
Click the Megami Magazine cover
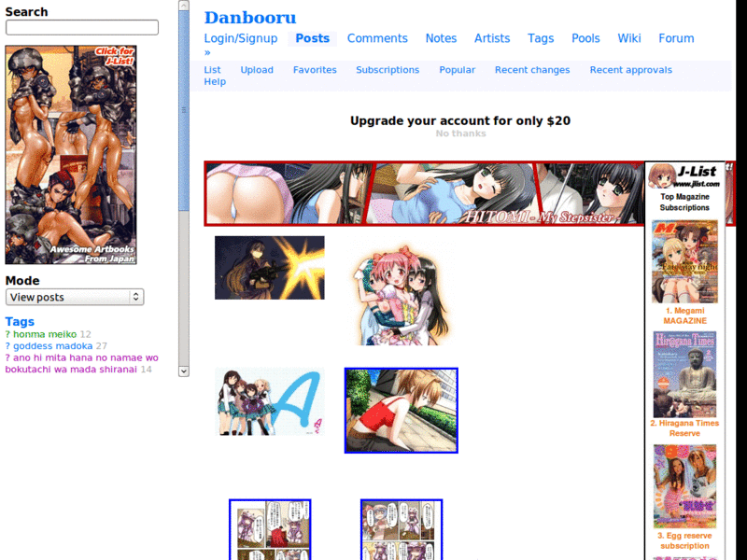click(684, 261)
